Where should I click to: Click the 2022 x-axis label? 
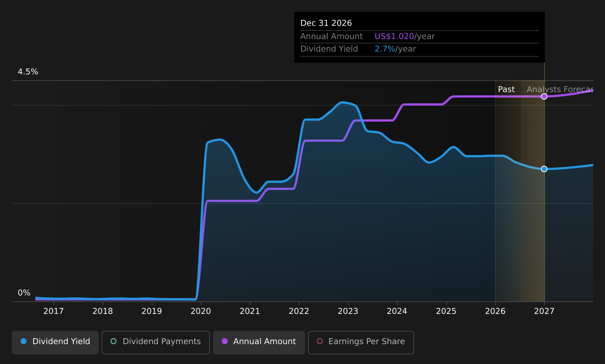(x=299, y=311)
